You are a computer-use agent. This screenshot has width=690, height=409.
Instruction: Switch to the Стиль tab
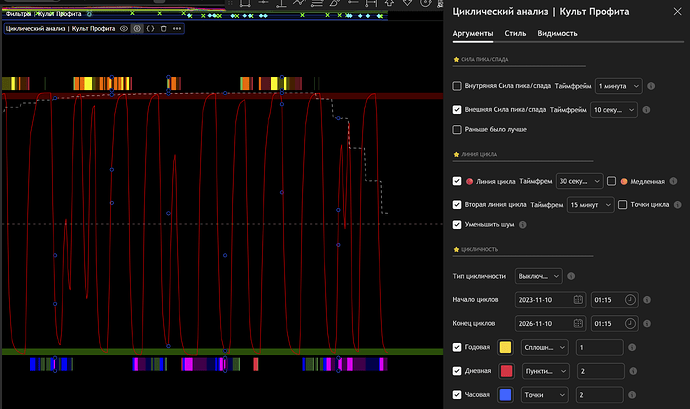(x=515, y=33)
